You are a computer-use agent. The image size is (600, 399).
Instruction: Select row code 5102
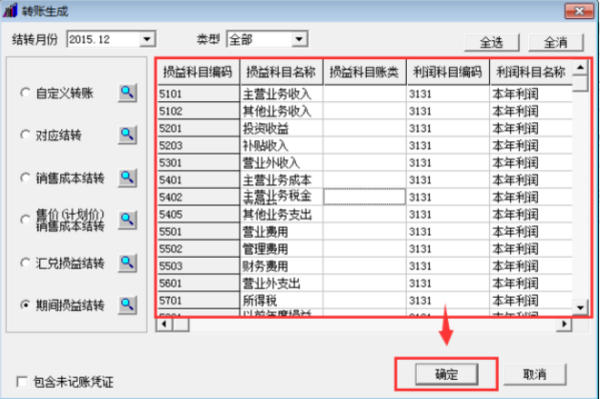[198, 111]
